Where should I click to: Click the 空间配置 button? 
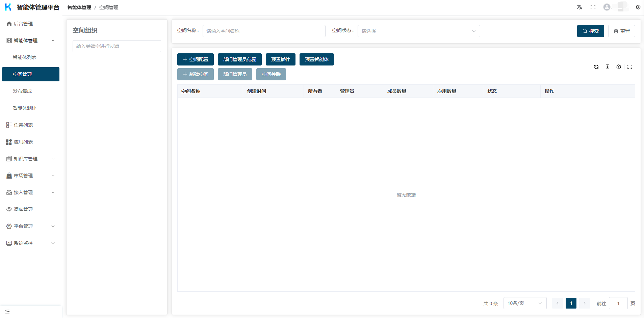195,59
